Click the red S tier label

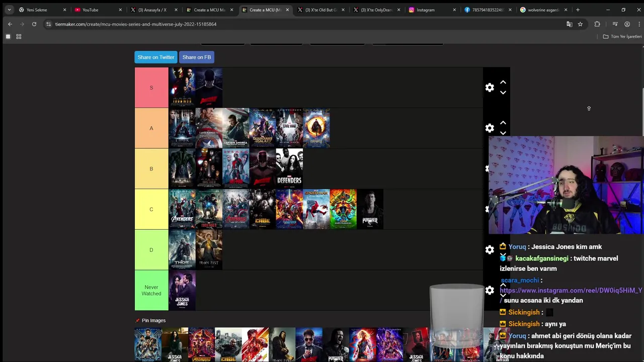(151, 87)
